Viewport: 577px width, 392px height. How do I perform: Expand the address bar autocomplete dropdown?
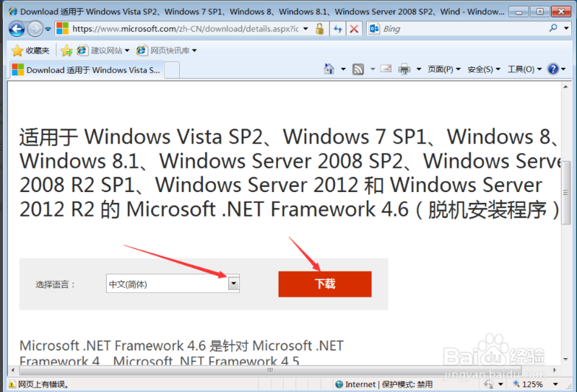pyautogui.click(x=305, y=29)
